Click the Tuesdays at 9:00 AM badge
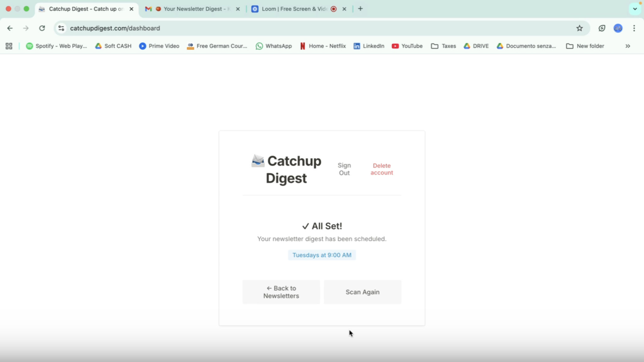Screen dimensions: 644x362 pos(322,255)
